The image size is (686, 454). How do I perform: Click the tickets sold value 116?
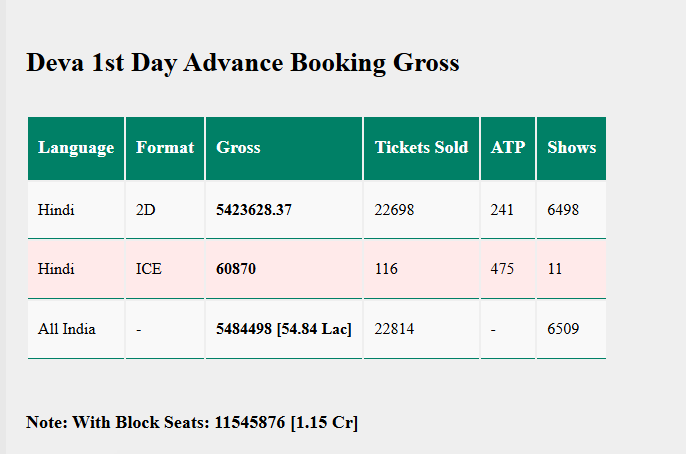[386, 269]
